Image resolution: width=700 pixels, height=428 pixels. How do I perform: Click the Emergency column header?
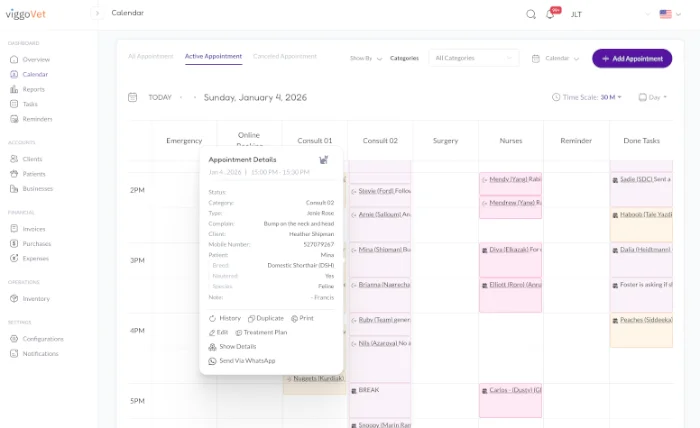[184, 141]
